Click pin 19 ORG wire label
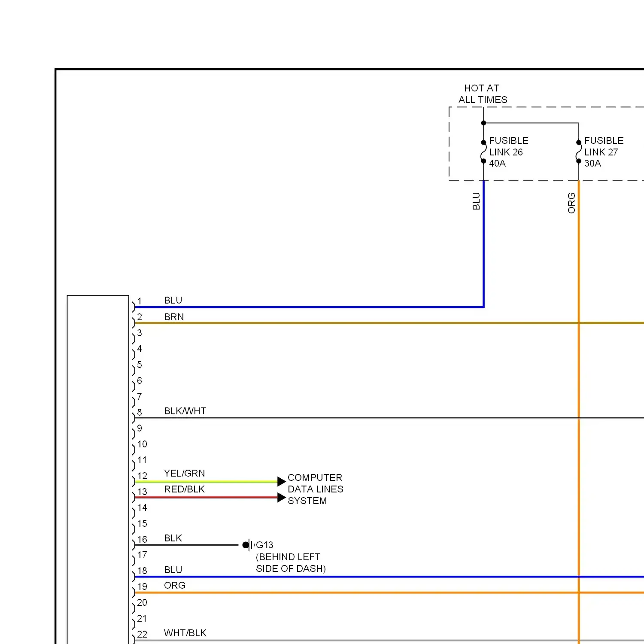The image size is (644, 644). (x=175, y=585)
